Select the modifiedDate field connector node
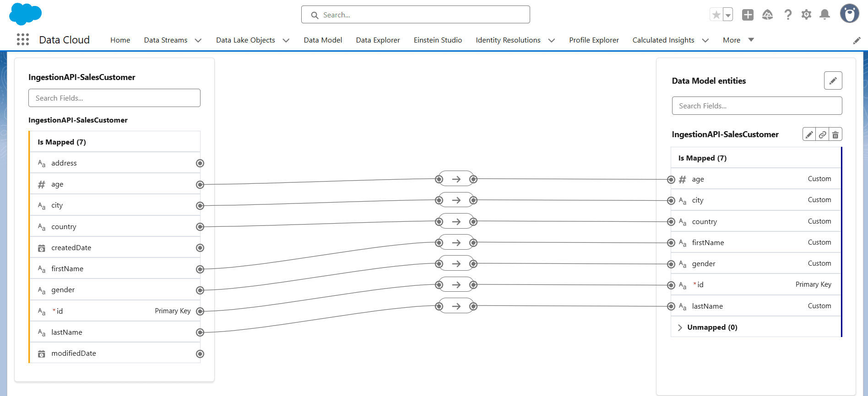 [x=200, y=354]
